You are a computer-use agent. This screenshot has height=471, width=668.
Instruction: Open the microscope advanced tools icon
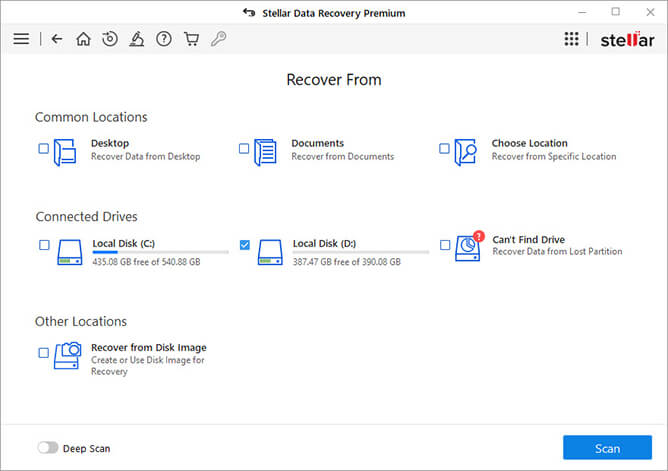137,39
